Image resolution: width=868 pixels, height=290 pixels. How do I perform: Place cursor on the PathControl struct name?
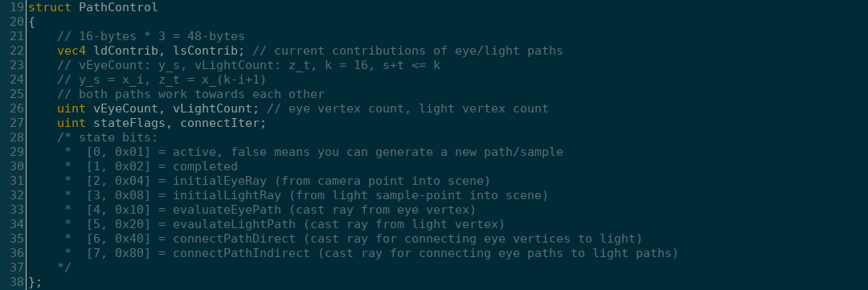[118, 8]
